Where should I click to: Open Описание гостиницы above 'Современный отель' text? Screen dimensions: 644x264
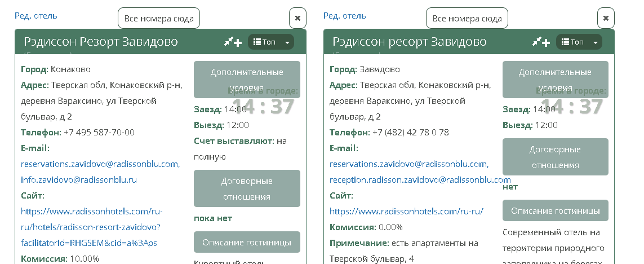[555, 211]
